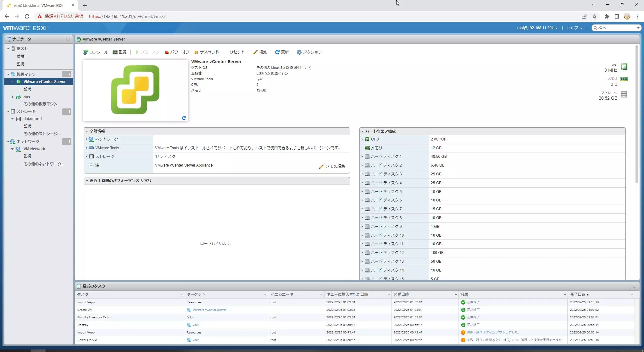Collapse the ネットワーク navigator node
This screenshot has height=352, width=644.
8,142
